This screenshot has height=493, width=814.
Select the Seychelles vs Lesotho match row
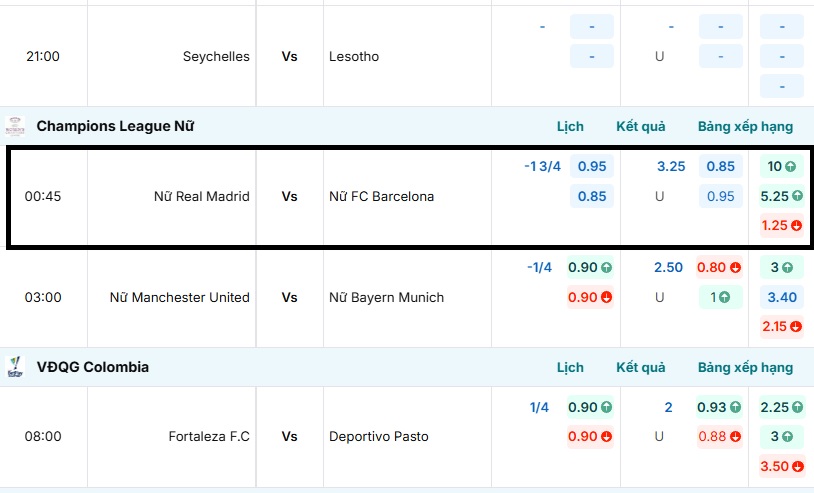(290, 57)
